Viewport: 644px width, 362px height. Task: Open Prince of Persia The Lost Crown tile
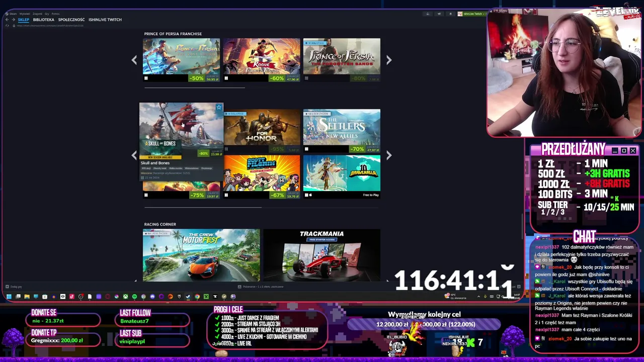[x=181, y=60]
